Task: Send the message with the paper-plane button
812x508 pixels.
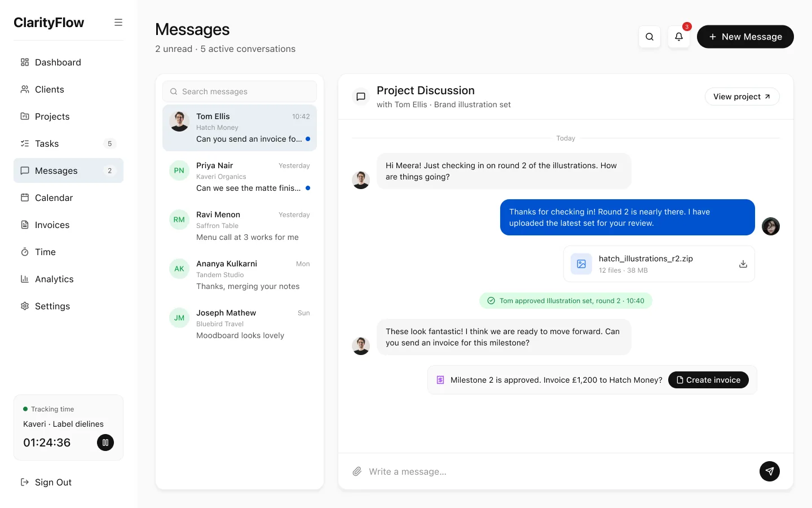Action: point(770,471)
